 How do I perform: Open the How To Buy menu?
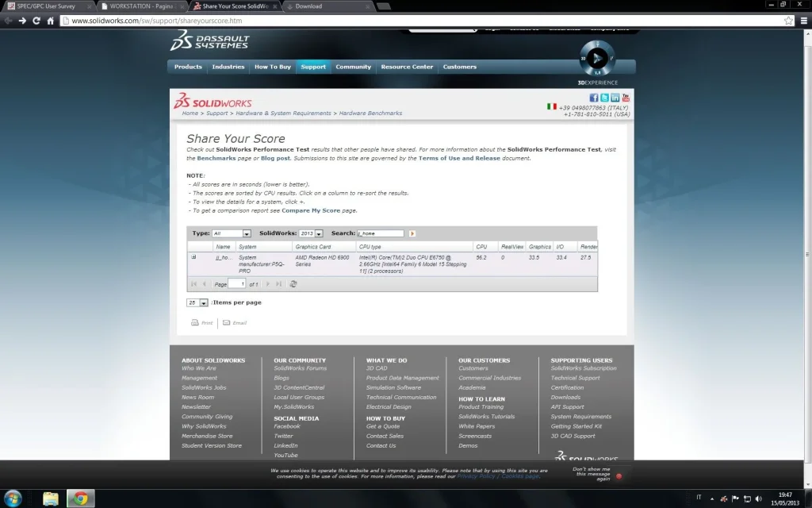click(x=273, y=67)
